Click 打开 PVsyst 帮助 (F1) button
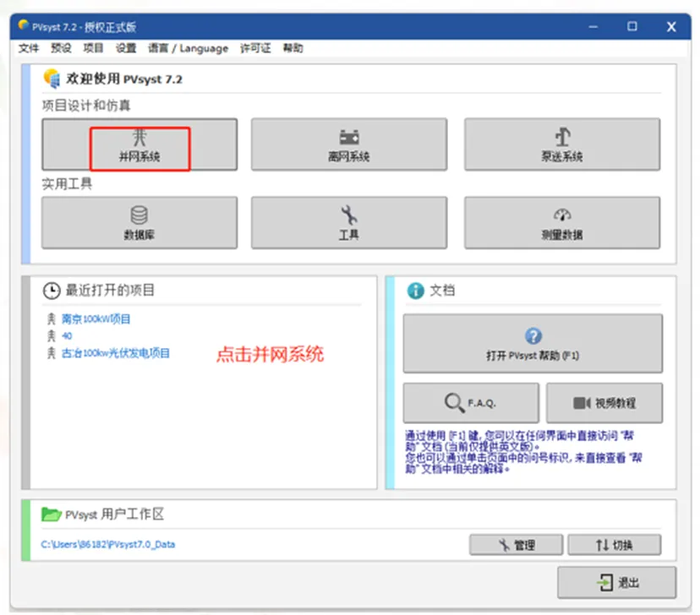 click(x=533, y=343)
